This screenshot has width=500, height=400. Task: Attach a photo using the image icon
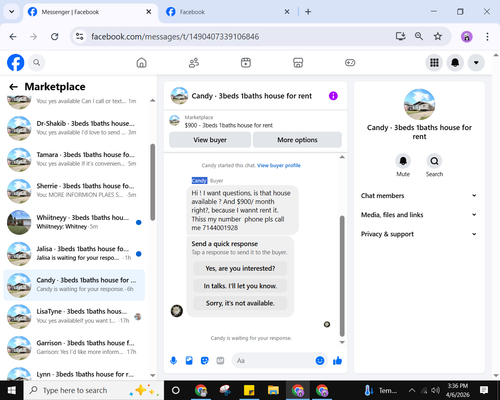tap(189, 360)
